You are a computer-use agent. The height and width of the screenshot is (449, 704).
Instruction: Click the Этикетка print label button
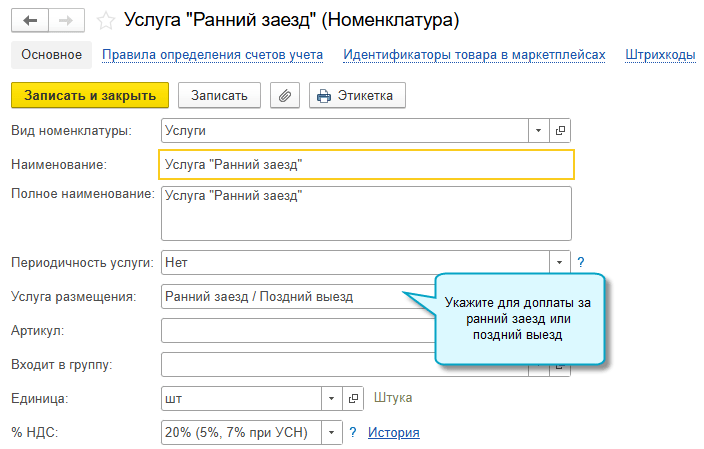pos(357,95)
